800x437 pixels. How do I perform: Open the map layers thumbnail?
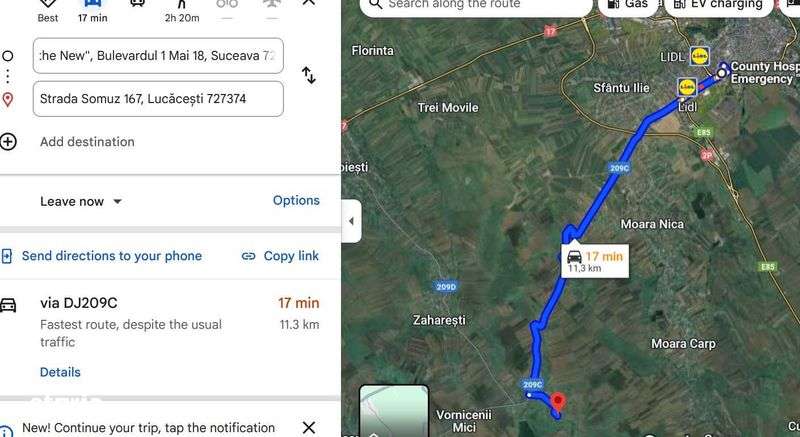click(394, 412)
